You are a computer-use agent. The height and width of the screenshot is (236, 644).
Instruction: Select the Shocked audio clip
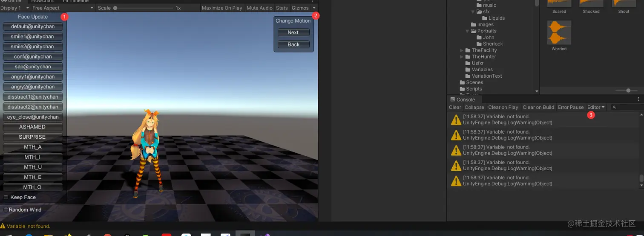click(x=591, y=7)
